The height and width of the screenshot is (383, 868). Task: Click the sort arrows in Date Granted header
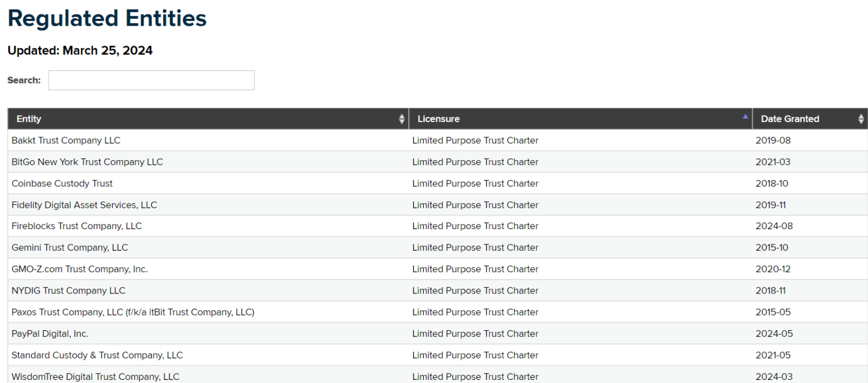pyautogui.click(x=861, y=119)
